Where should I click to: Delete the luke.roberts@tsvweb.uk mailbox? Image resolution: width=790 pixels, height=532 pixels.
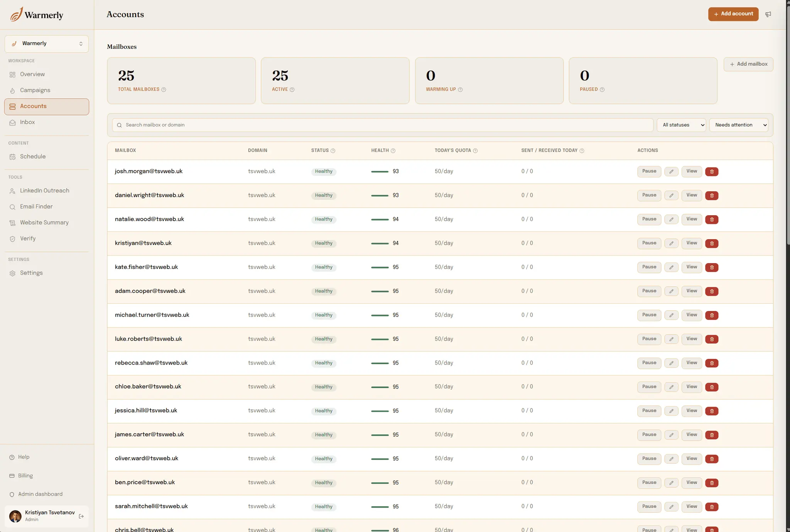712,339
